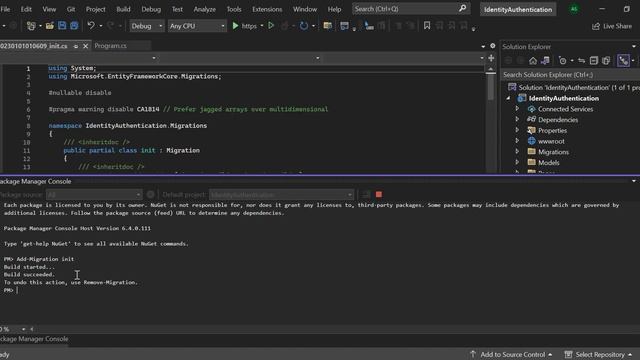The height and width of the screenshot is (360, 640).
Task: Toggle the bookmark icon in toolbar
Action: 427,26
